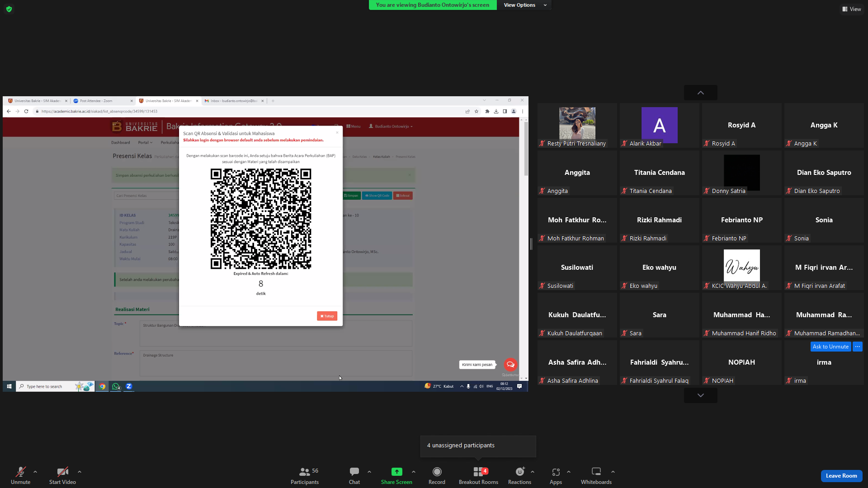Open View Options dropdown
The height and width of the screenshot is (488, 868).
(524, 5)
